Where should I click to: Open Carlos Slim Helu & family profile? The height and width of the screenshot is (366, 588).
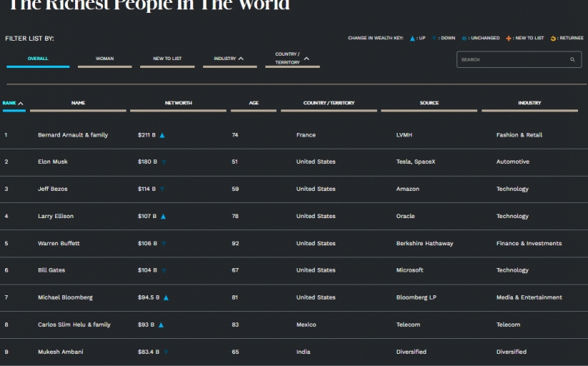coord(74,325)
